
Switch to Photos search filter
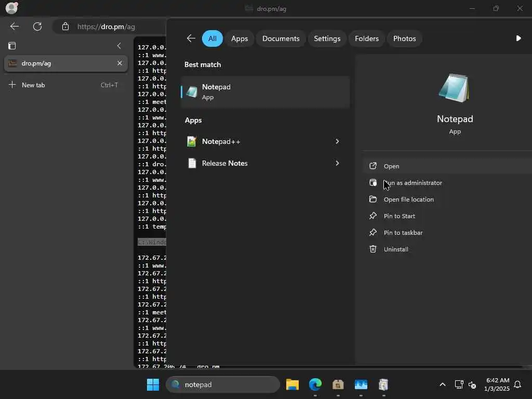(404, 38)
